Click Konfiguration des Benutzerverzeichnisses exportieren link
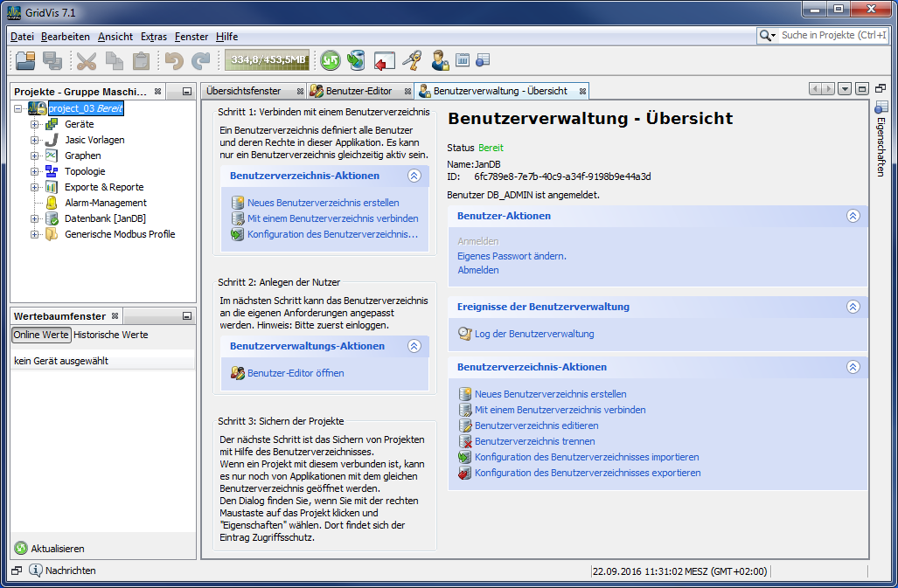The height and width of the screenshot is (588, 898). 588,473
